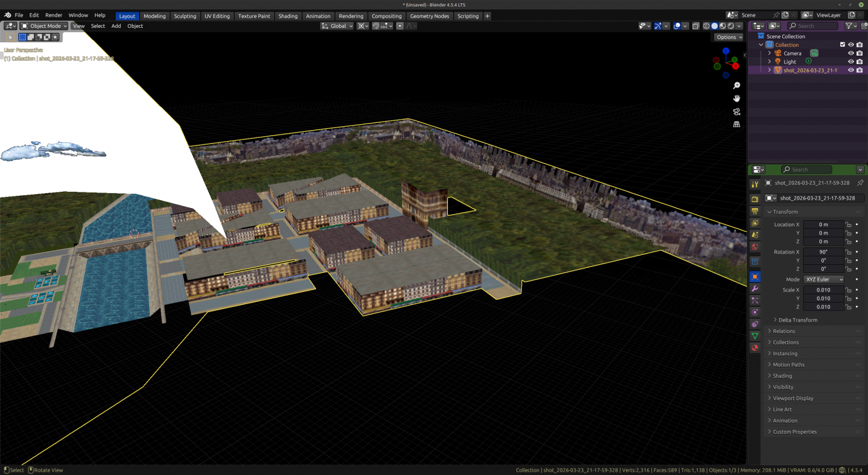868x475 pixels.
Task: Open the Object Constraints properties tab
Action: pyautogui.click(x=755, y=324)
